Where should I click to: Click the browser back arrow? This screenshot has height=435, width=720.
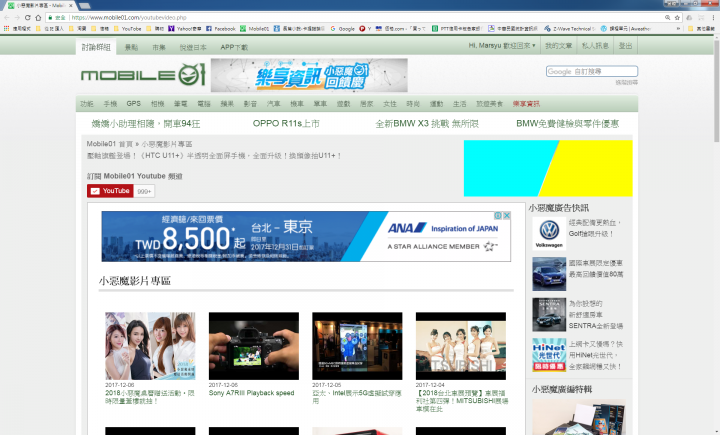(x=6, y=17)
